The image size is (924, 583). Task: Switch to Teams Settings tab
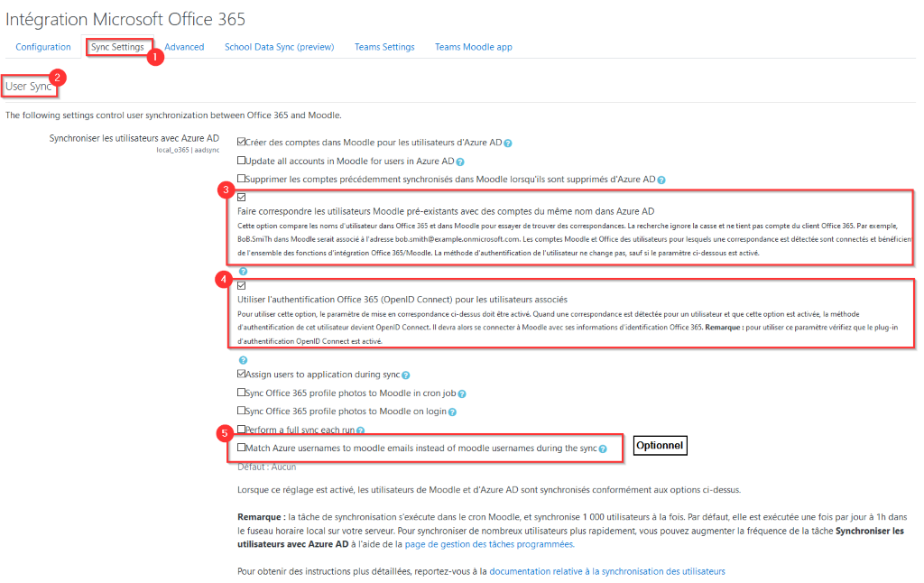coord(384,47)
